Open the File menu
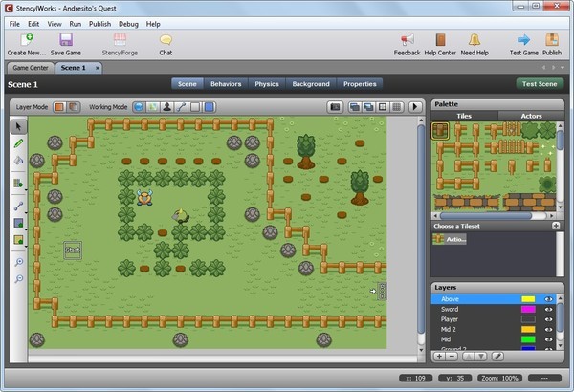This screenshot has height=392, width=574. tap(14, 24)
